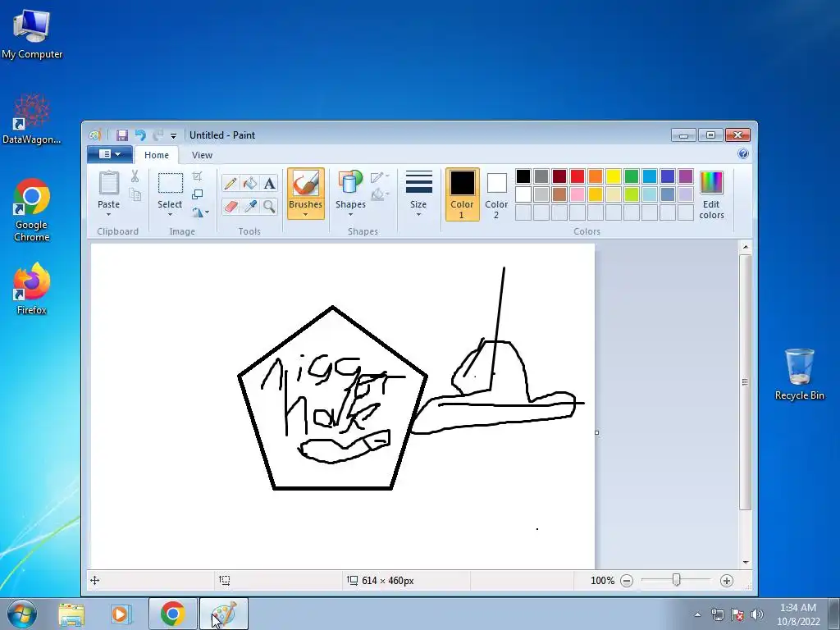Select the Recycle Bin desktop icon
This screenshot has width=840, height=630.
point(799,374)
